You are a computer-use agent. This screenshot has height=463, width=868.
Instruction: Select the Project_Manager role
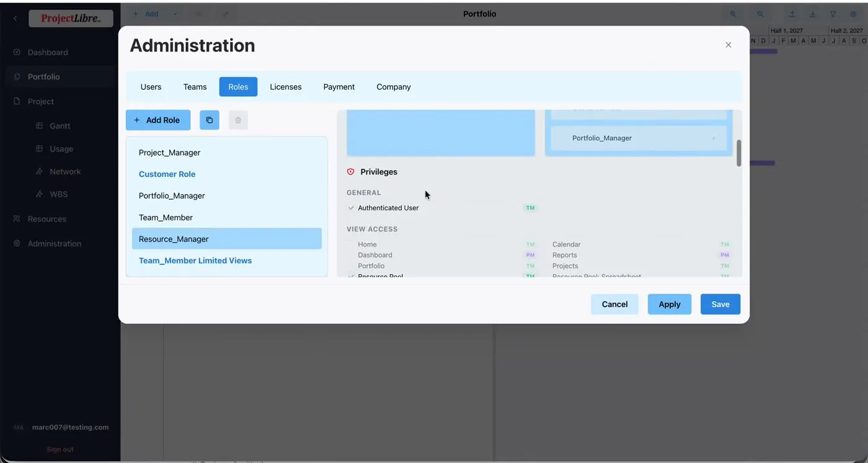tap(227, 153)
